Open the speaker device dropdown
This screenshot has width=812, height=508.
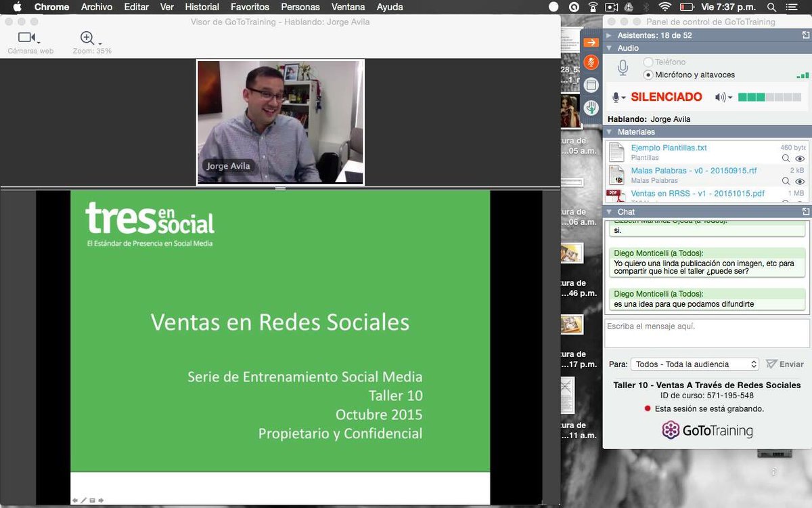[723, 98]
